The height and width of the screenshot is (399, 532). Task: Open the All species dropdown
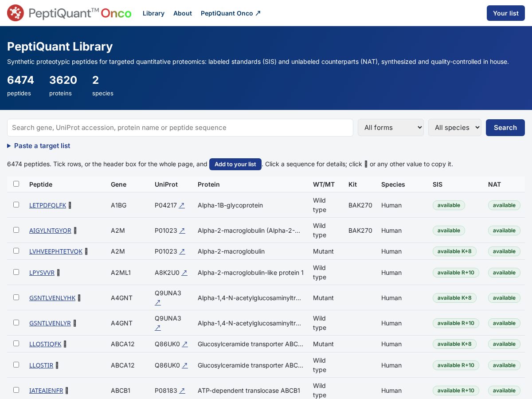pyautogui.click(x=455, y=128)
